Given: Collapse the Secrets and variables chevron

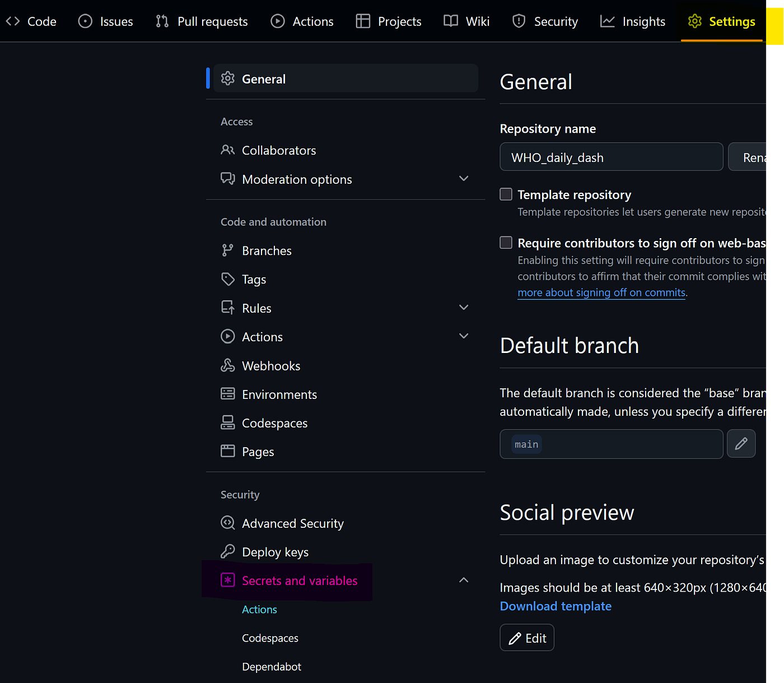Looking at the screenshot, I should (464, 580).
